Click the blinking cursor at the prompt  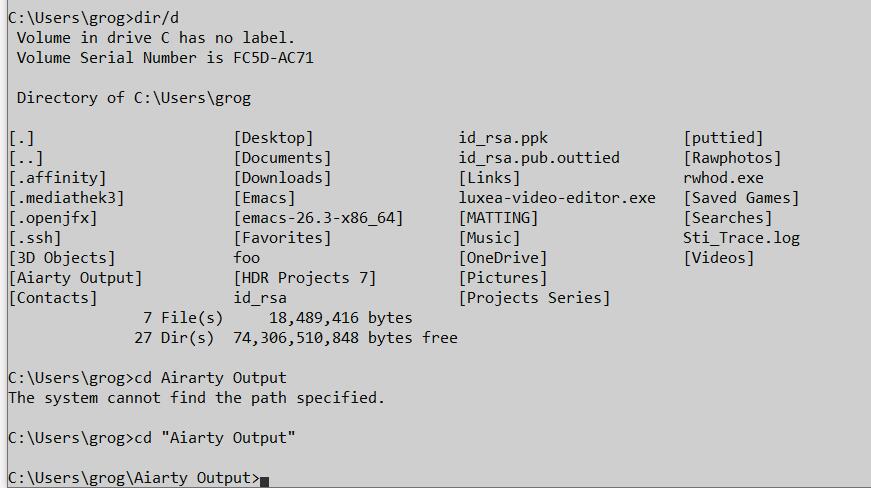[265, 481]
